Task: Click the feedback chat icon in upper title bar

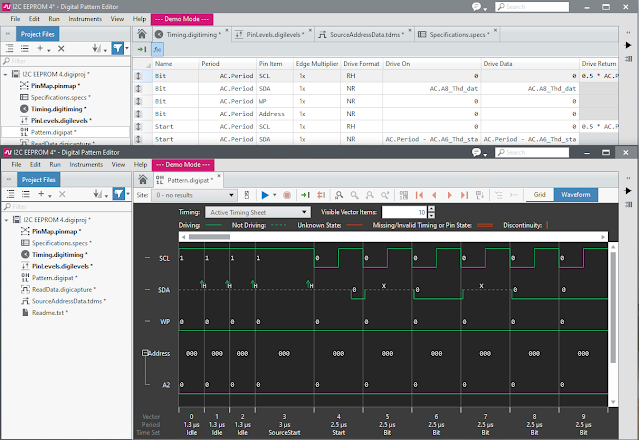Action: [476, 7]
